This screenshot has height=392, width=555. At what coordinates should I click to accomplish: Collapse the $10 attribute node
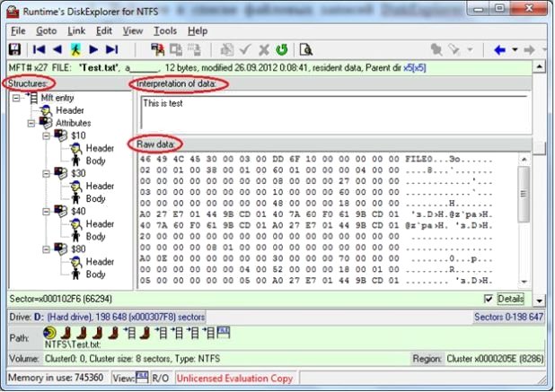[46, 135]
